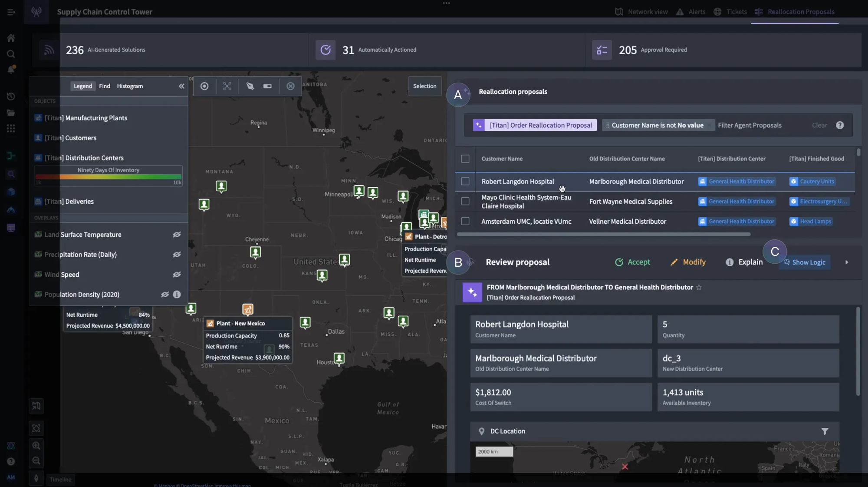
Task: Click the map zoom out magnifier icon
Action: 36,461
